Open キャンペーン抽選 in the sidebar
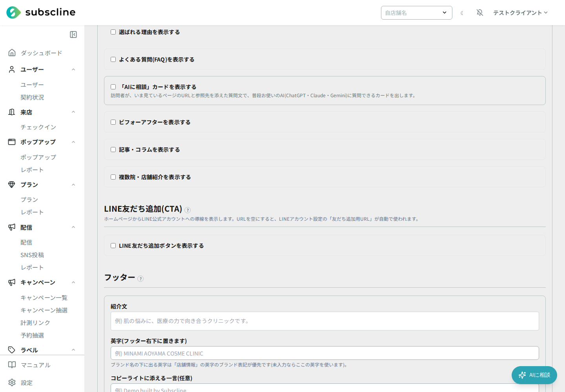 [44, 310]
